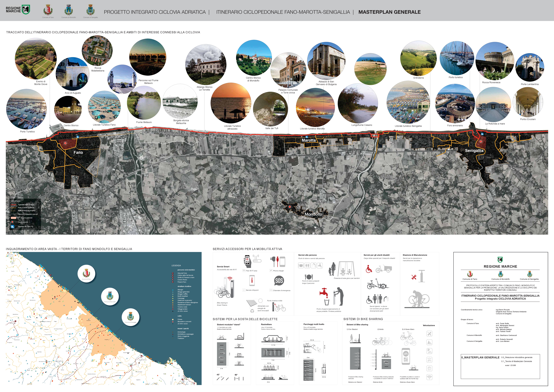
Task: Click the Marotta label on the map
Action: pos(309,140)
